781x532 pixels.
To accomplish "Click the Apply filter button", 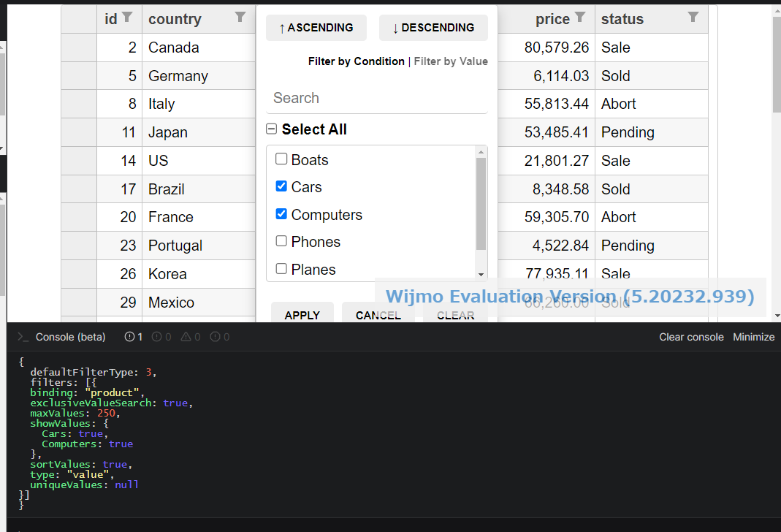I will [x=302, y=314].
